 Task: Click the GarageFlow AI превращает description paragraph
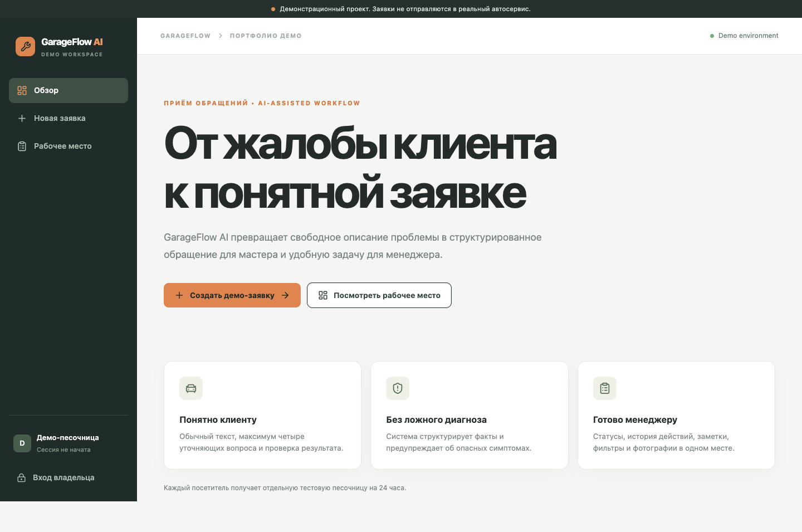[353, 246]
